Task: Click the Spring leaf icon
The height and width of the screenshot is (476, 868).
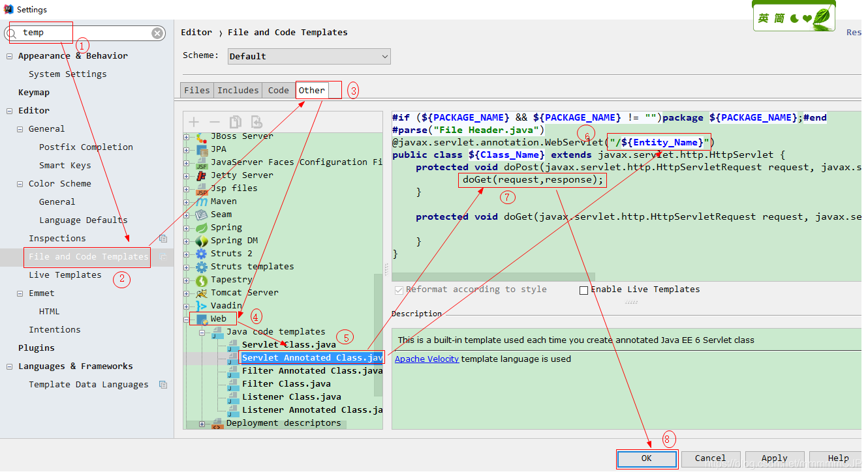Action: [202, 228]
